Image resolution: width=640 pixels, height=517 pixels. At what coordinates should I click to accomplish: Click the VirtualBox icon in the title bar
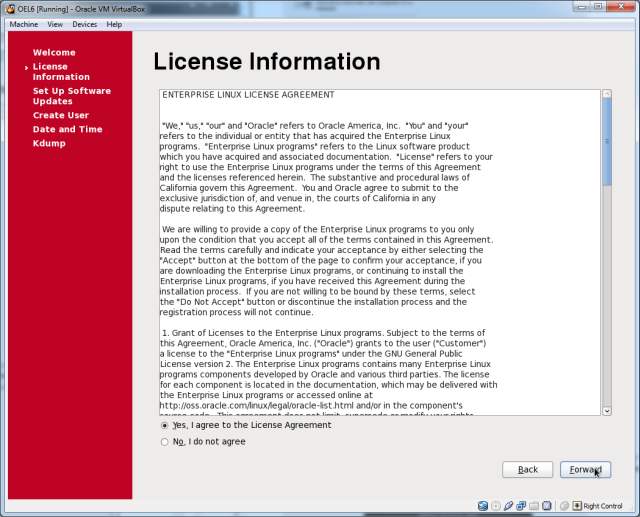coord(10,9)
